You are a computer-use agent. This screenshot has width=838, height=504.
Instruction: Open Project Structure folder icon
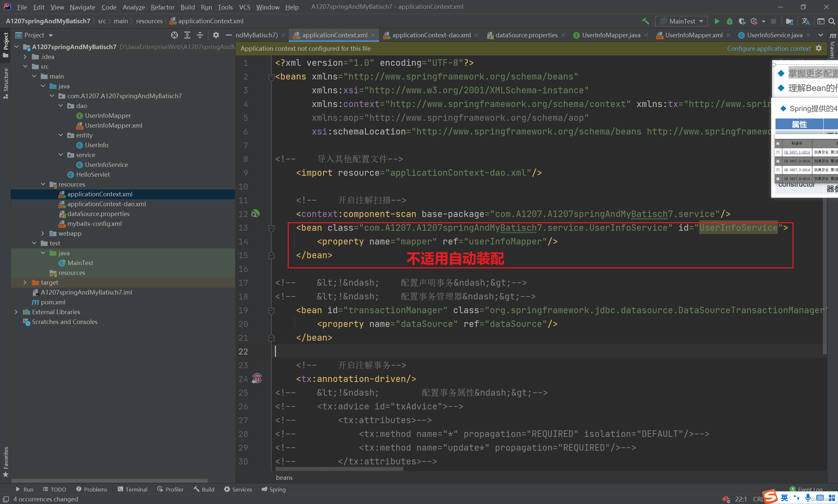[790, 21]
